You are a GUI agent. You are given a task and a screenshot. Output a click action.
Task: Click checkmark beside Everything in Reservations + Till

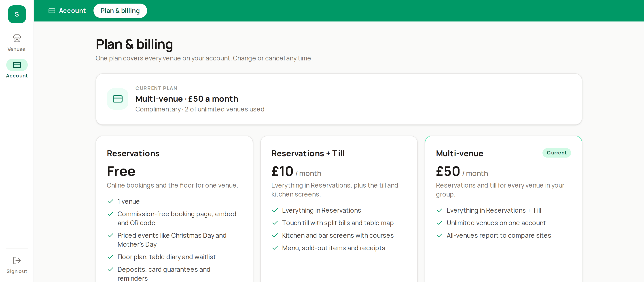pyautogui.click(x=439, y=210)
